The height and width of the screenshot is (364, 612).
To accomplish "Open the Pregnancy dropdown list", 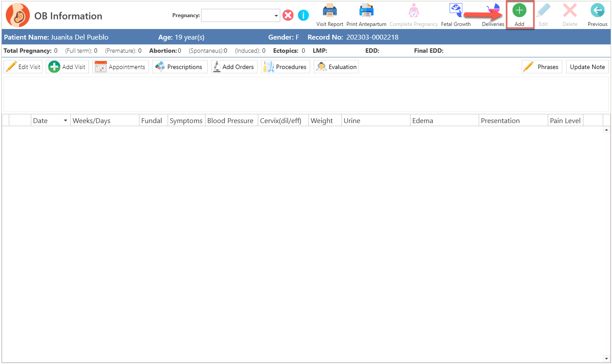I will (276, 16).
